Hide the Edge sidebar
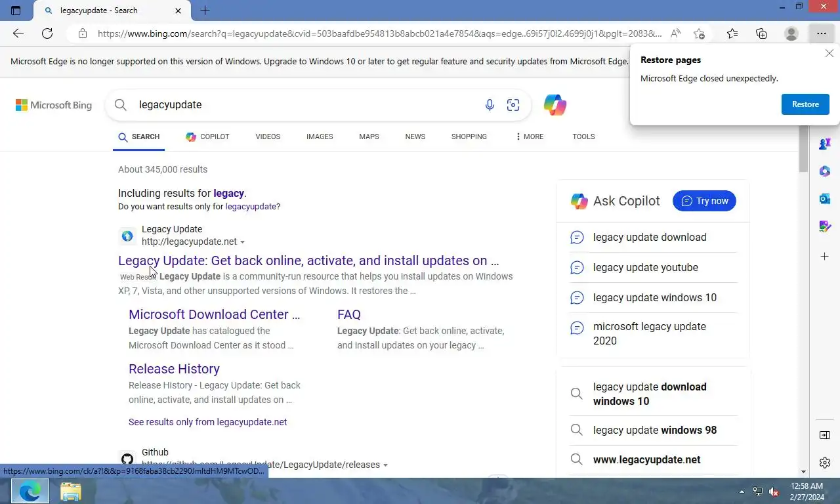The image size is (840, 504). 825,435
